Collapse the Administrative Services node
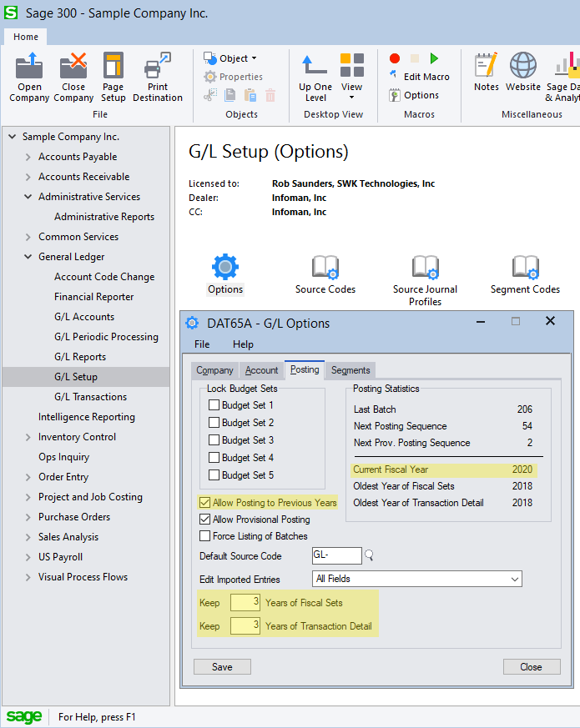The height and width of the screenshot is (728, 580). click(28, 197)
